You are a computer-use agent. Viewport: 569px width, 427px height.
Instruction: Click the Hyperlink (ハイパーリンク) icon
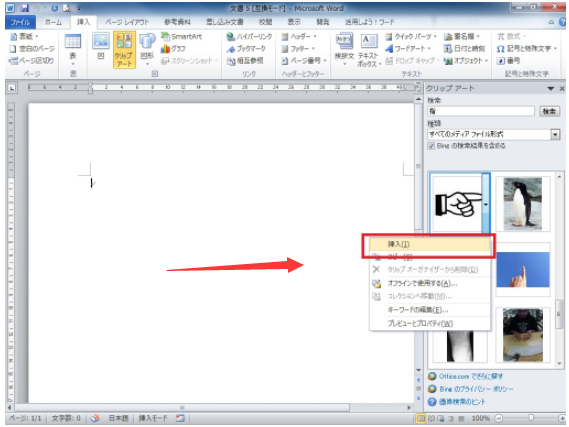click(230, 37)
